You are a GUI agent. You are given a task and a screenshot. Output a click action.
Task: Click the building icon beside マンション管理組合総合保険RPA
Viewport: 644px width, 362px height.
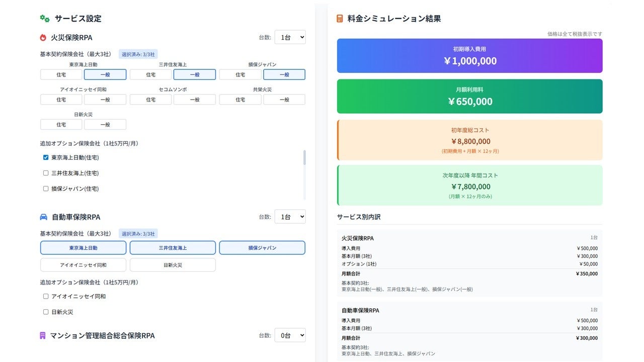pyautogui.click(x=43, y=335)
